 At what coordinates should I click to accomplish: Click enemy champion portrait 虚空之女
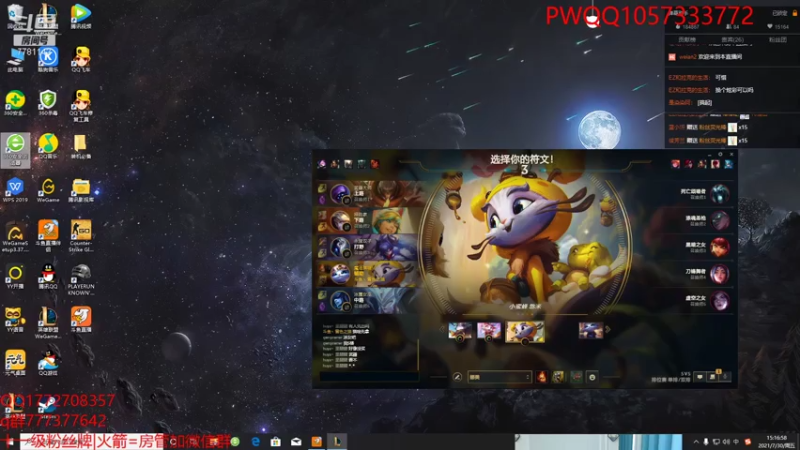point(720,301)
